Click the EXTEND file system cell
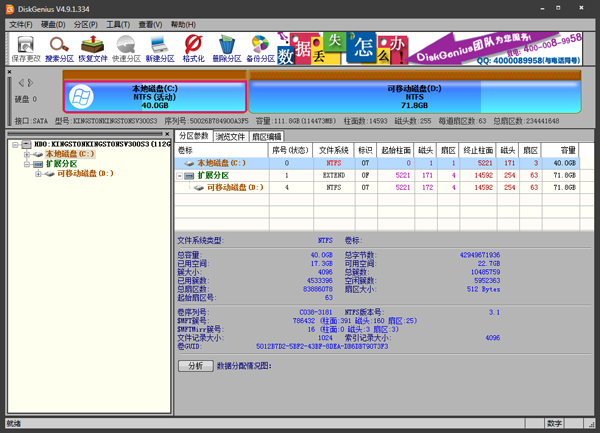600x433 pixels. (334, 176)
